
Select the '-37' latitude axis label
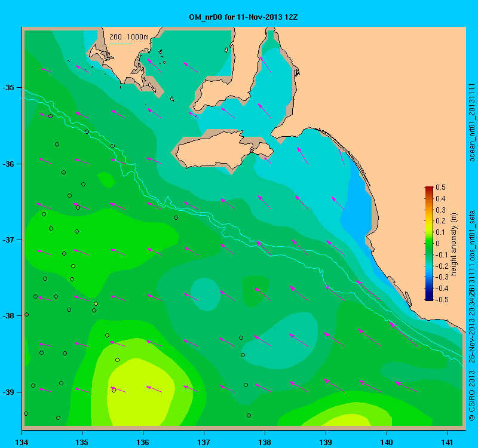click(8, 240)
